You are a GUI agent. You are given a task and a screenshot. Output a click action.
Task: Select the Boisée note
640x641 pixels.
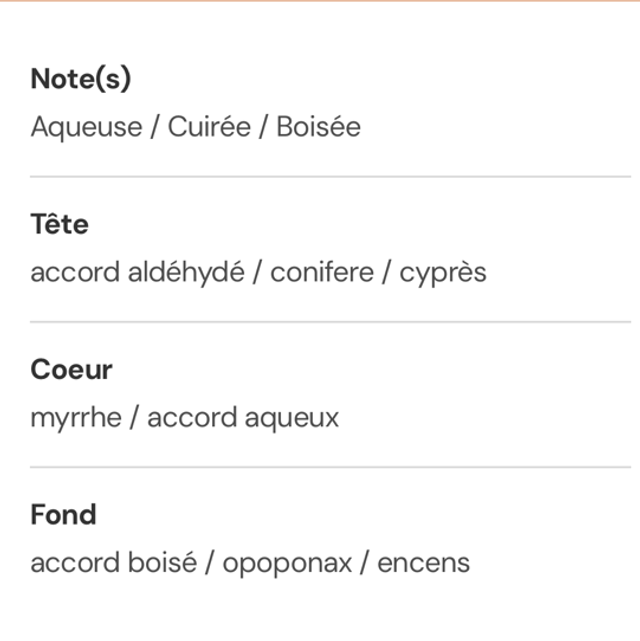coord(318,128)
